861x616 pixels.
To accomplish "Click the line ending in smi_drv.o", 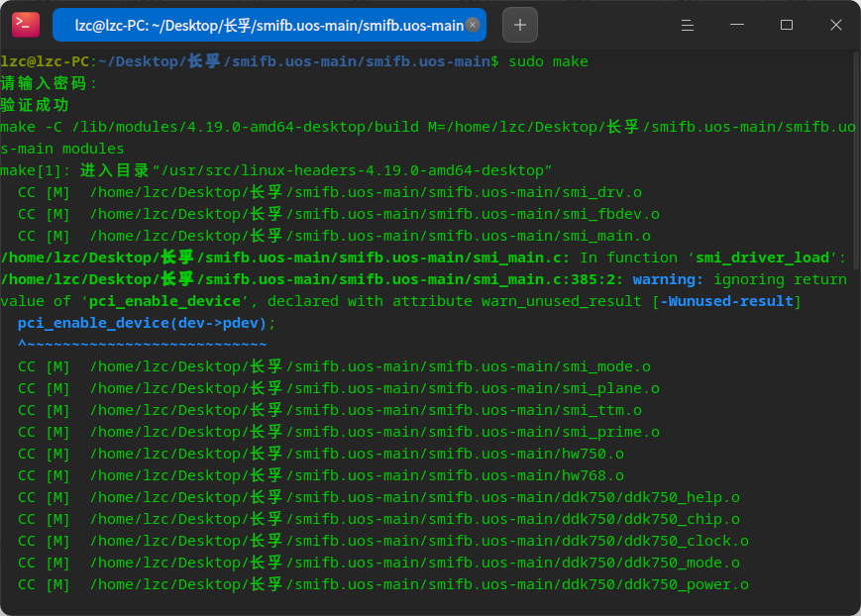I will 330,192.
